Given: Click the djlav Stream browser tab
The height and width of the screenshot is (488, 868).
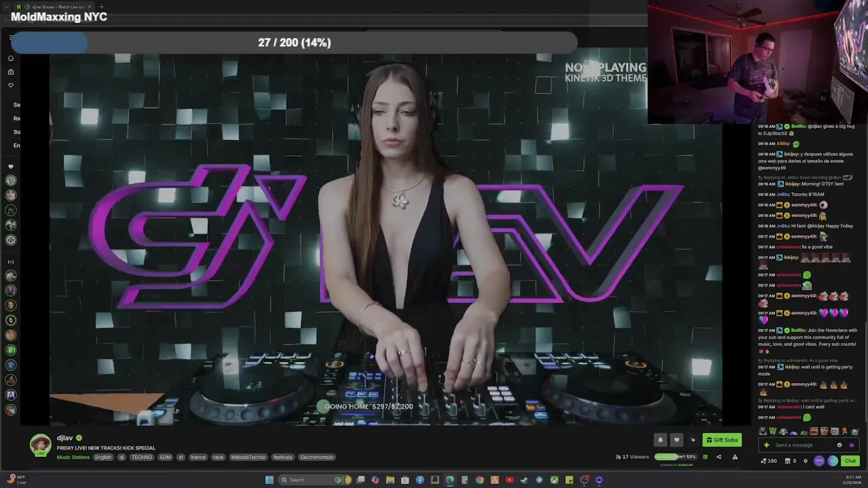Looking at the screenshot, I should point(54,7).
